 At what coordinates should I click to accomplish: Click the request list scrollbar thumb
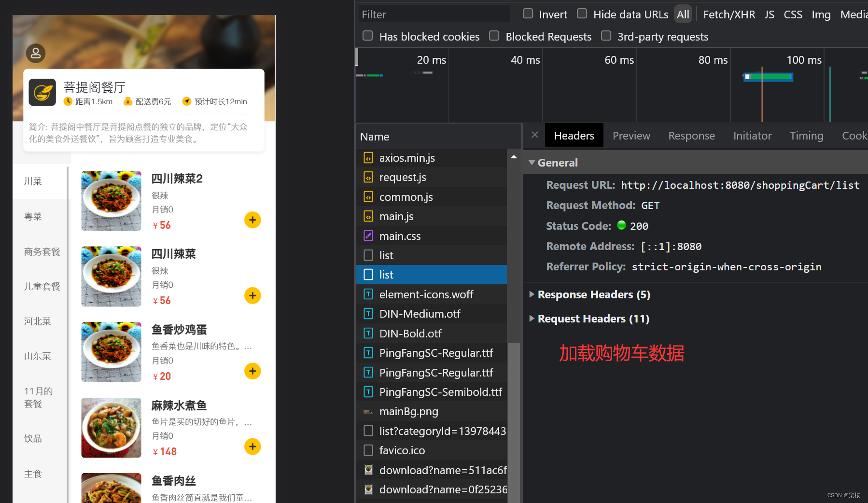[x=514, y=422]
